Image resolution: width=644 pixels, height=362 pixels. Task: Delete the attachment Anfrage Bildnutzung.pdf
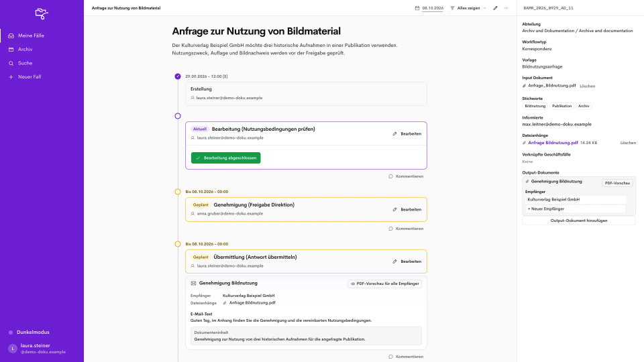[x=628, y=143]
